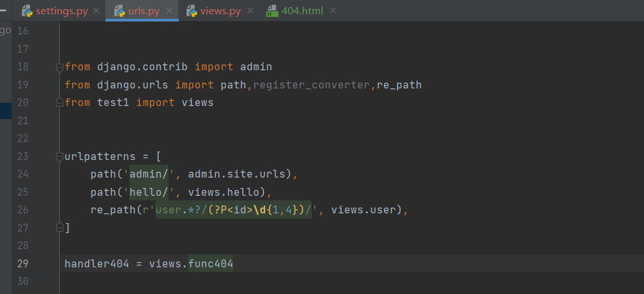Screen dimensions: 644x294
Task: Open the views.py tab
Action: (x=221, y=11)
